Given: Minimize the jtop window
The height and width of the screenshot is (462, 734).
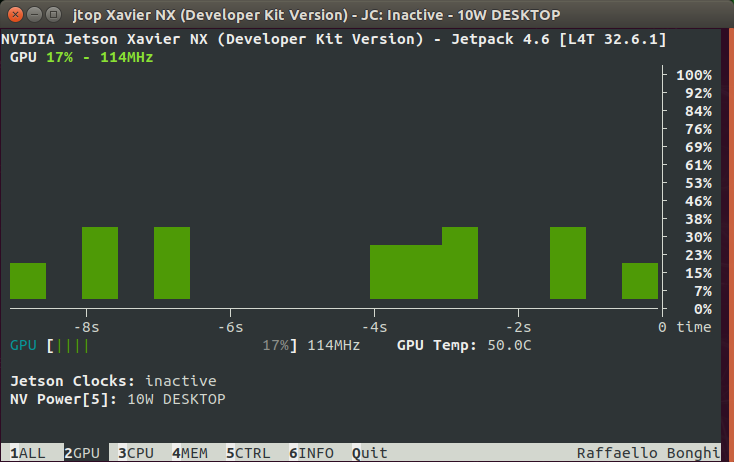Looking at the screenshot, I should coord(34,15).
